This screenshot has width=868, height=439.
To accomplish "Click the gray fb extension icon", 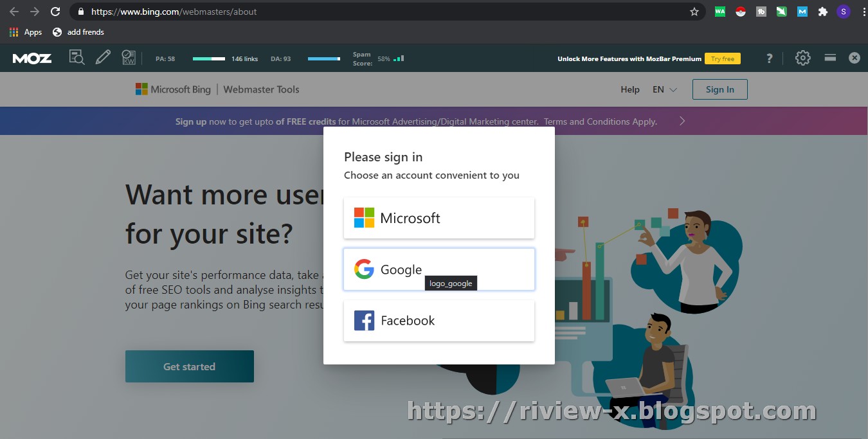I will (x=761, y=12).
